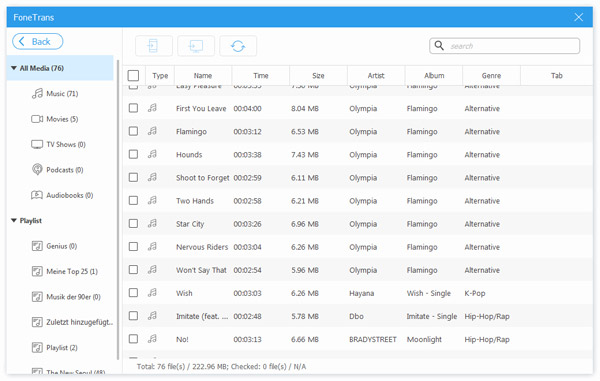The image size is (600, 381).
Task: Check the box for the song Hounds
Action: 133,154
